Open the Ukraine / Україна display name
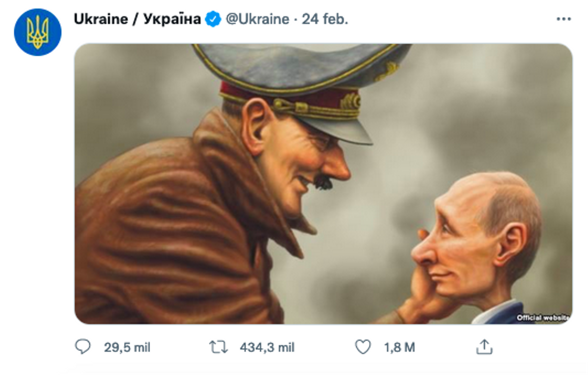The width and height of the screenshot is (588, 375). point(137,20)
